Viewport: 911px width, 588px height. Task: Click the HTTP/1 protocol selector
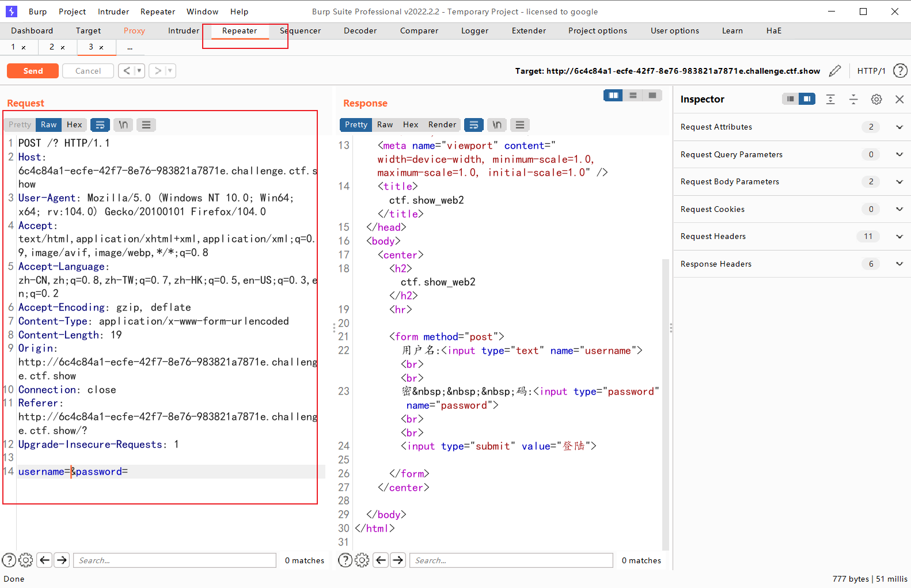[x=871, y=71]
